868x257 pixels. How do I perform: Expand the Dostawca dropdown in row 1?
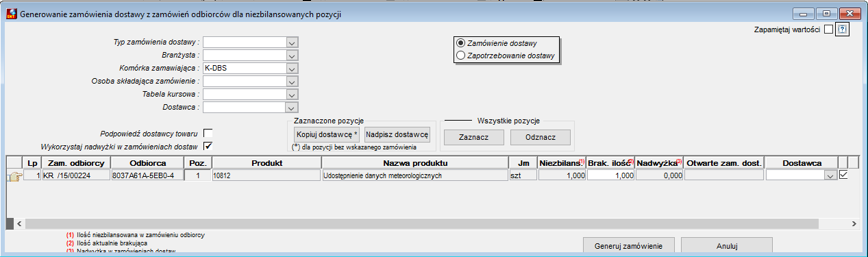(x=831, y=176)
